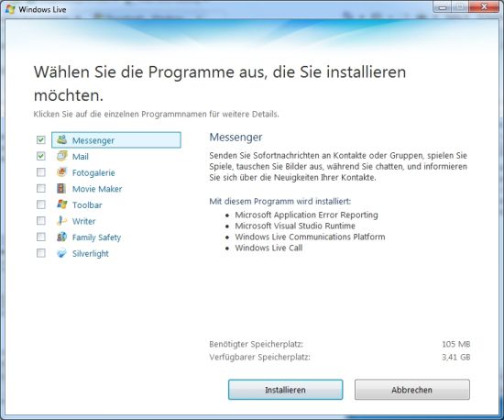This screenshot has width=504, height=420.
Task: Select the Writer program name
Action: [x=84, y=221]
